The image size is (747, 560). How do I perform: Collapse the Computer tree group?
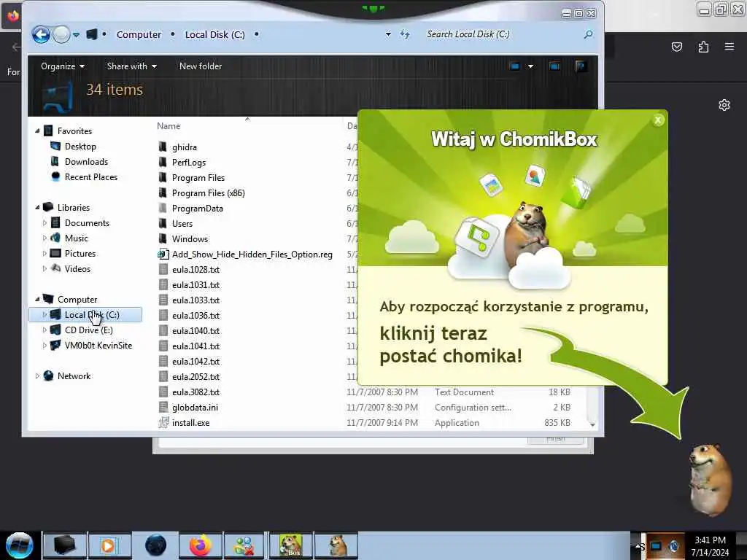(x=38, y=299)
